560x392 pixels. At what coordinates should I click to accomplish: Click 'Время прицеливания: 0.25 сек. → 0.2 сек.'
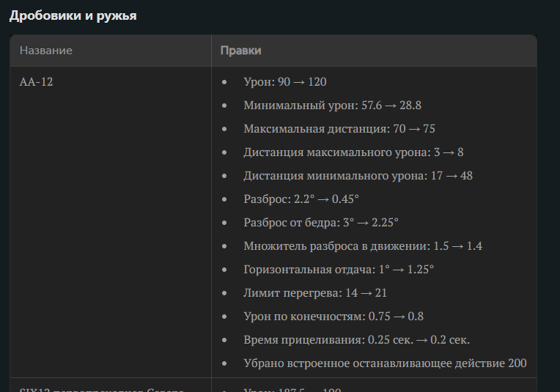357,339
